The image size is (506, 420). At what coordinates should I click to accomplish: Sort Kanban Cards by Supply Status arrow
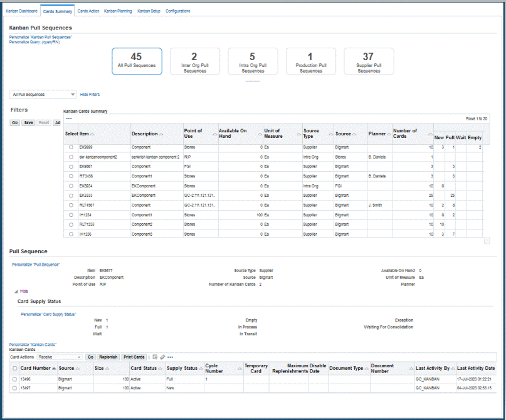tap(201, 369)
